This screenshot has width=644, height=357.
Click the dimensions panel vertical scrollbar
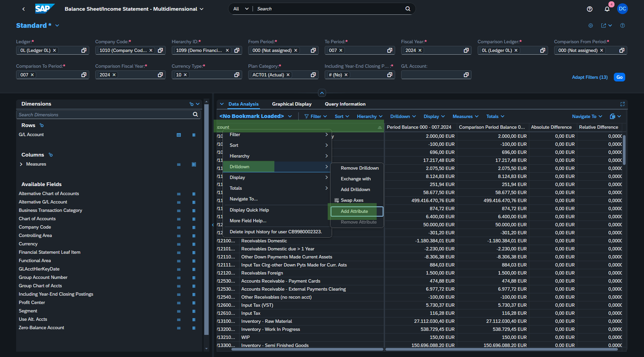(206, 219)
